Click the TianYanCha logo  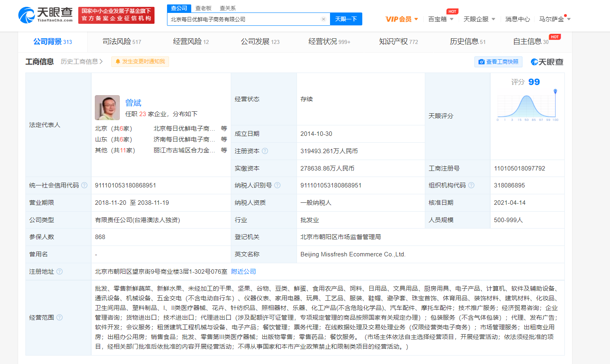pos(45,15)
